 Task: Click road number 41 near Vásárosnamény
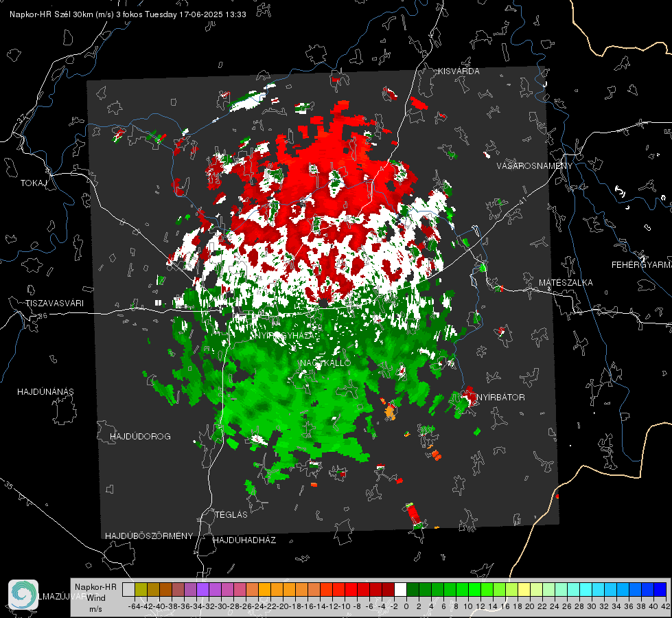click(522, 200)
